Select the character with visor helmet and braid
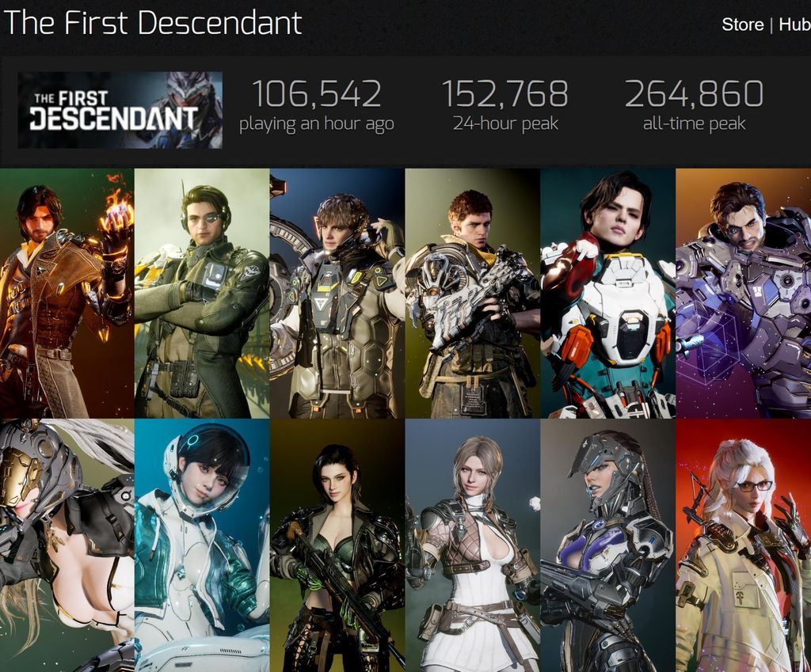Image resolution: width=811 pixels, height=672 pixels. coord(607,545)
